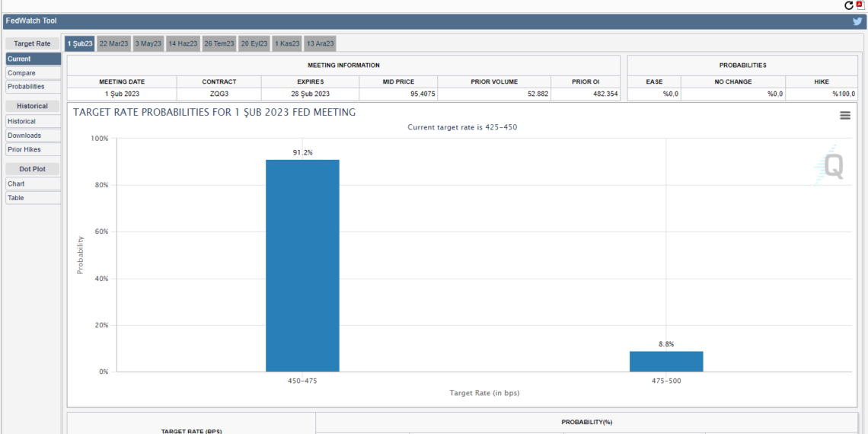Image resolution: width=868 pixels, height=434 pixels.
Task: Click the reload icon at top right
Action: [849, 5]
